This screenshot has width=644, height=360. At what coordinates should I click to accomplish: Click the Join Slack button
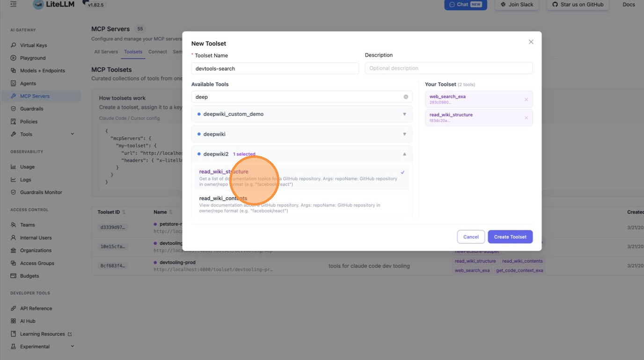517,4
